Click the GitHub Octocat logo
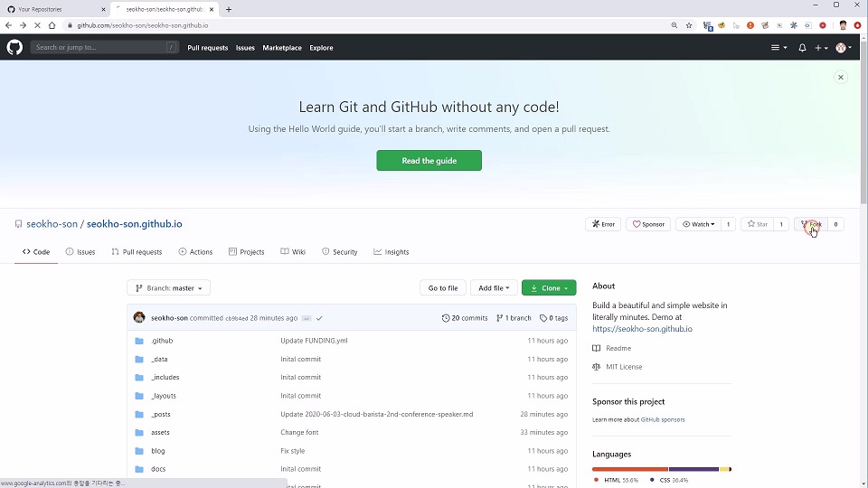The image size is (868, 488). [14, 47]
